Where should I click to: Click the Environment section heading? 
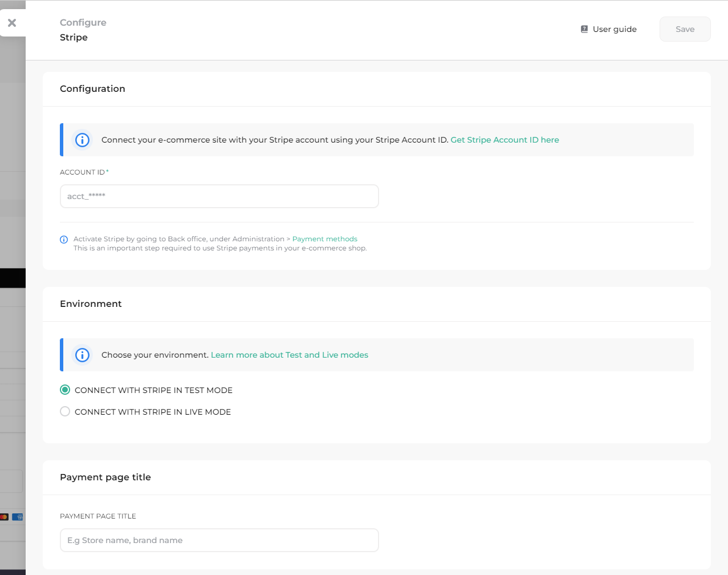(91, 303)
